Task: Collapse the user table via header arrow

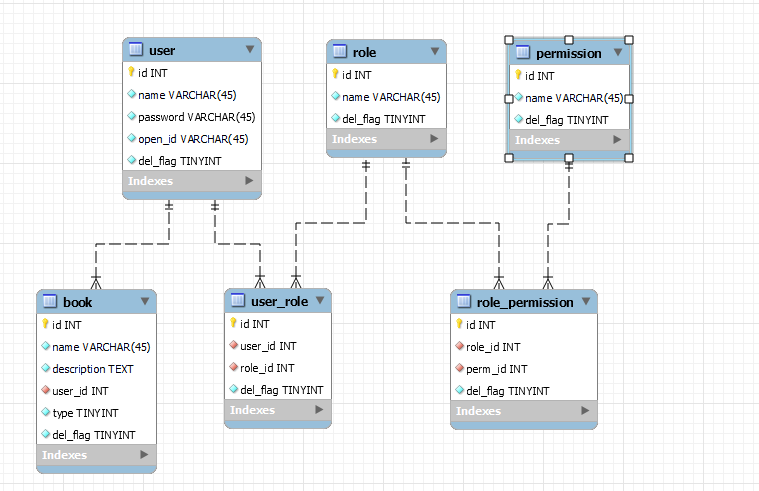Action: coord(249,50)
